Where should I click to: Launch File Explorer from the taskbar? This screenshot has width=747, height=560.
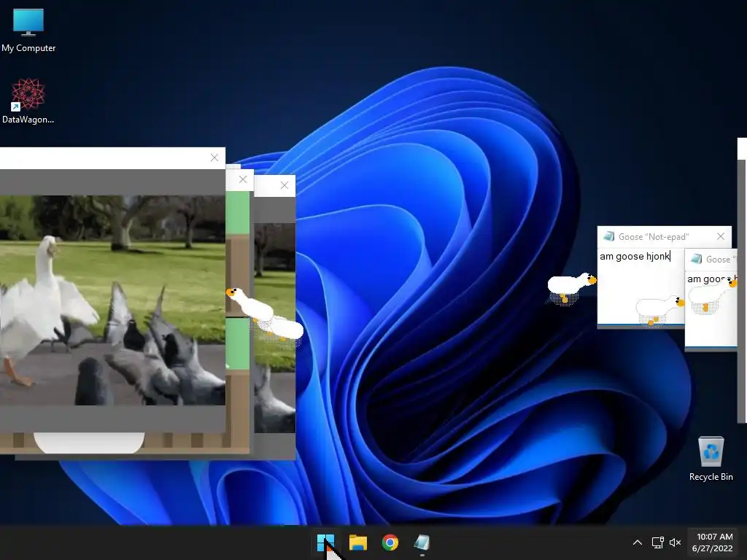(x=357, y=542)
